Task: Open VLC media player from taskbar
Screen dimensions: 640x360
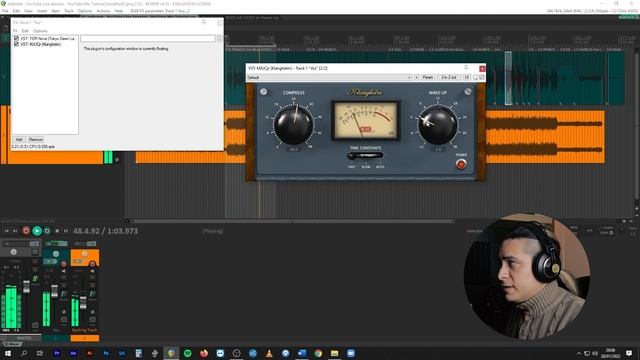Action: click(269, 353)
